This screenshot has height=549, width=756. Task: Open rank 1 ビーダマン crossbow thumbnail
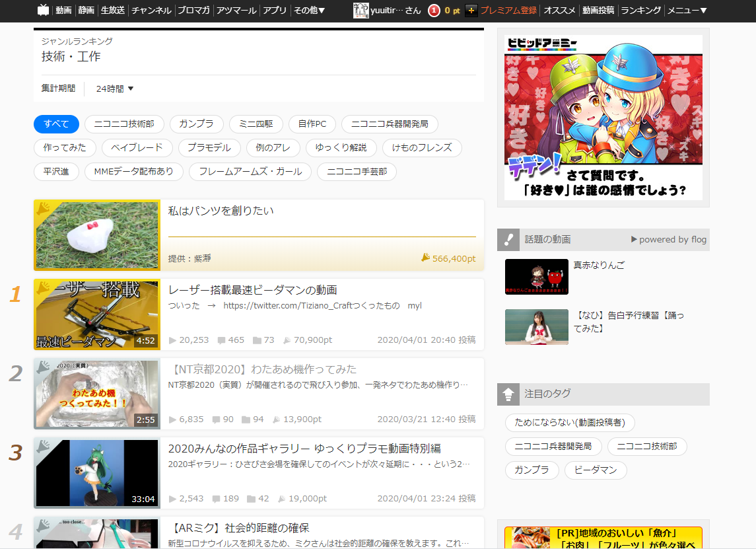coord(98,314)
